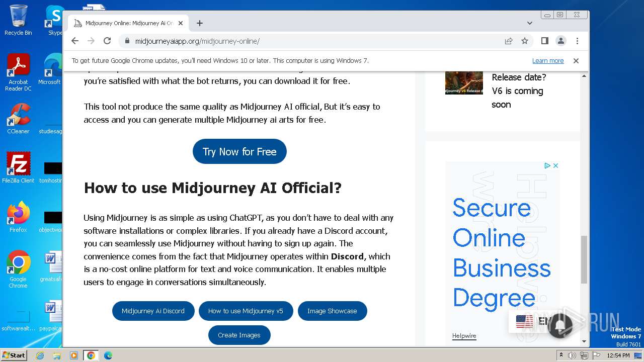The height and width of the screenshot is (362, 644).
Task: Click the address bar URL field
Action: (x=317, y=41)
